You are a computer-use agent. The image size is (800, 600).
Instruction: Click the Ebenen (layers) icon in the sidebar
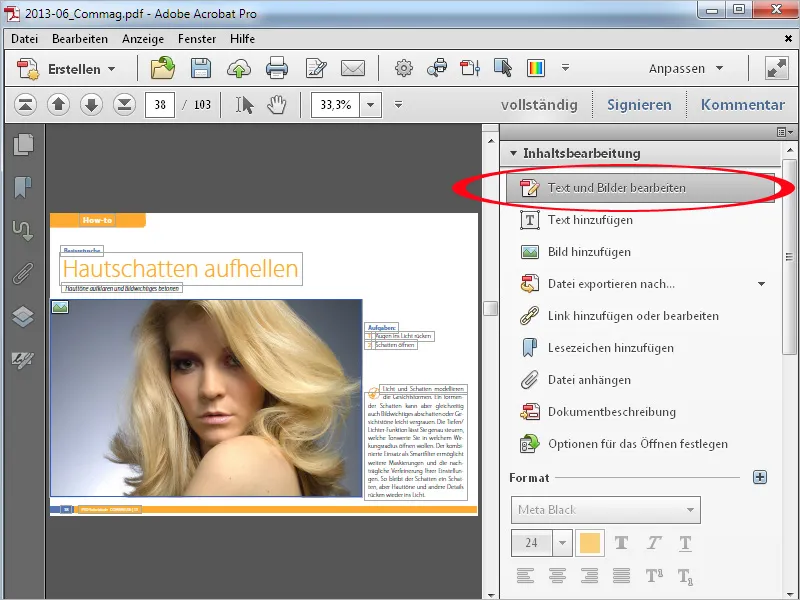[23, 312]
